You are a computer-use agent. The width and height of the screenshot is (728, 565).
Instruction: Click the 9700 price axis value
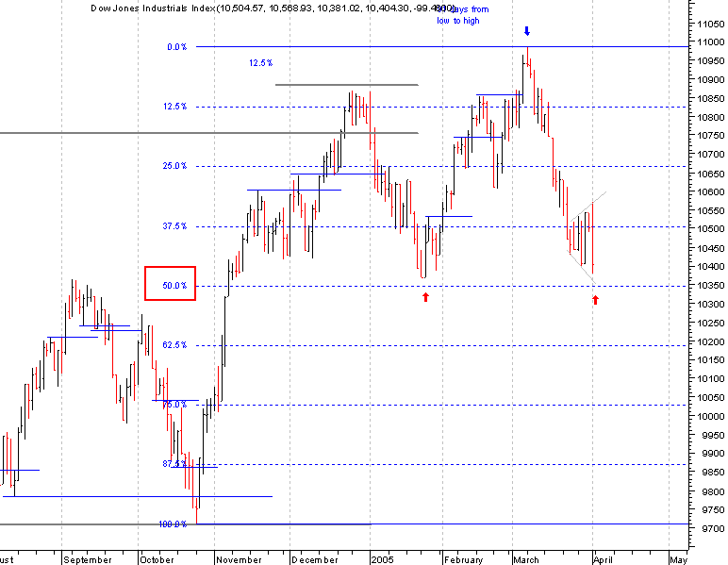tap(712, 529)
